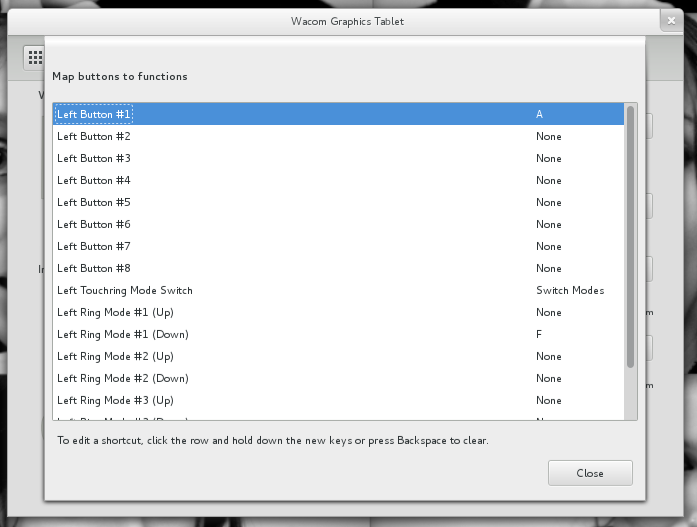Edit 'None' shortcut for Left Button #7
The width and height of the screenshot is (697, 527).
549,246
